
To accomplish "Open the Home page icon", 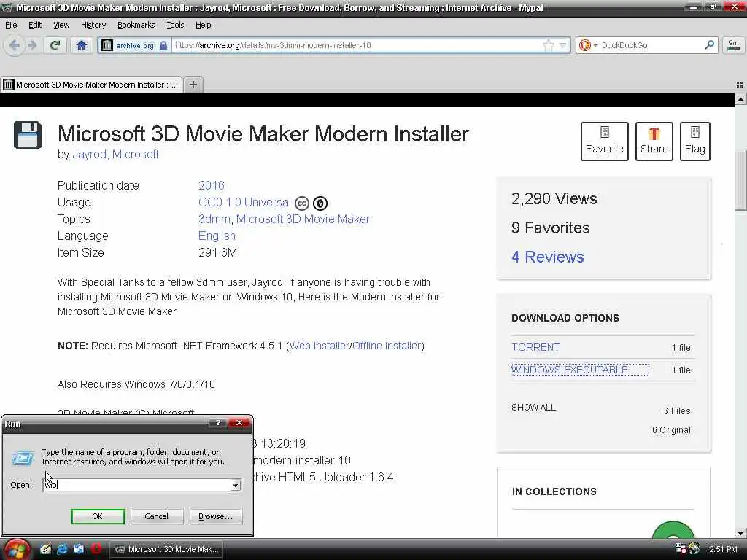I will (x=82, y=45).
